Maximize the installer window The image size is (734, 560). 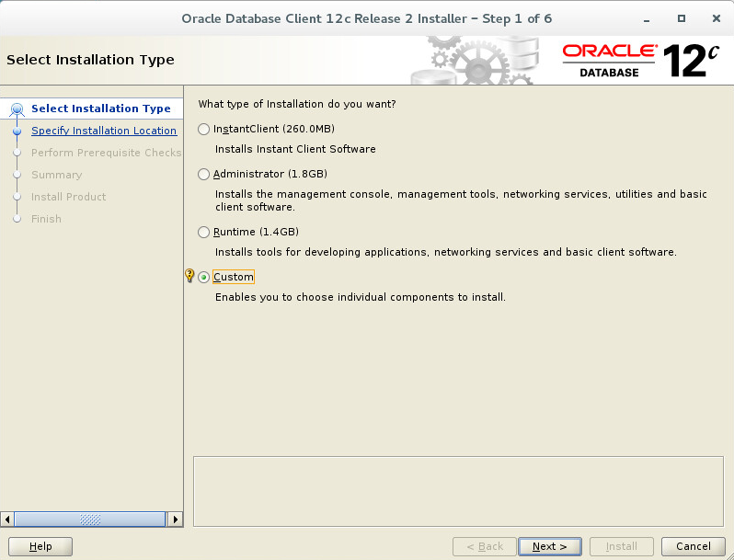(x=681, y=18)
